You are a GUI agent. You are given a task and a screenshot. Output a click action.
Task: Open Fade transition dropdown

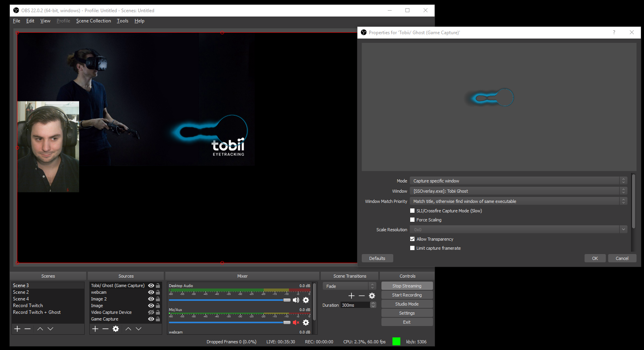click(350, 286)
